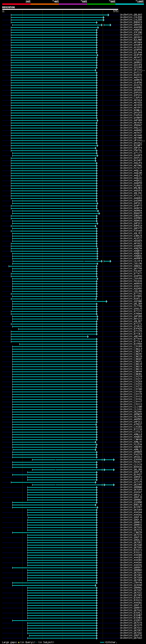
Task: Click the alignment bar for UniRef100_Q32RV7
Action: click(55, 620)
